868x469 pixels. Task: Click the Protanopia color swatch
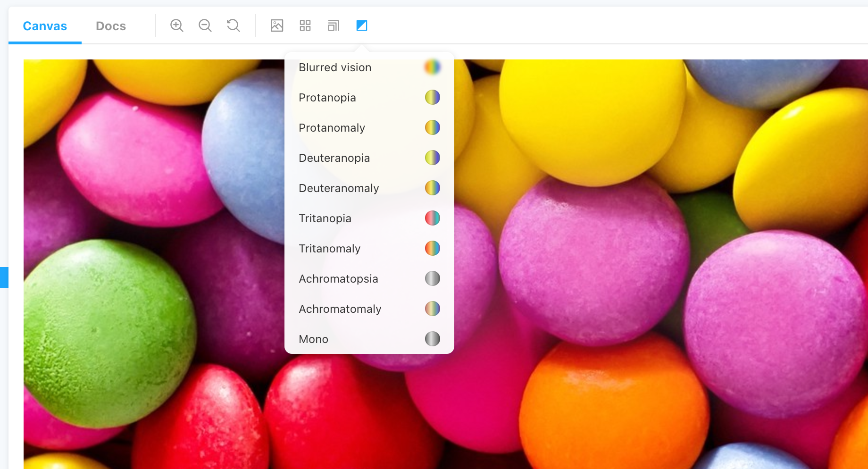pyautogui.click(x=433, y=97)
